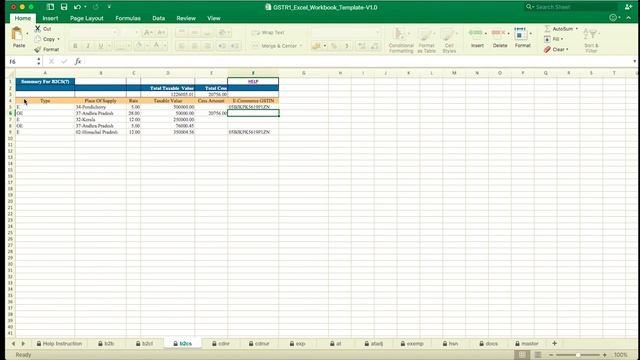The image size is (640, 360).
Task: Open Sort & Filter
Action: click(591, 40)
